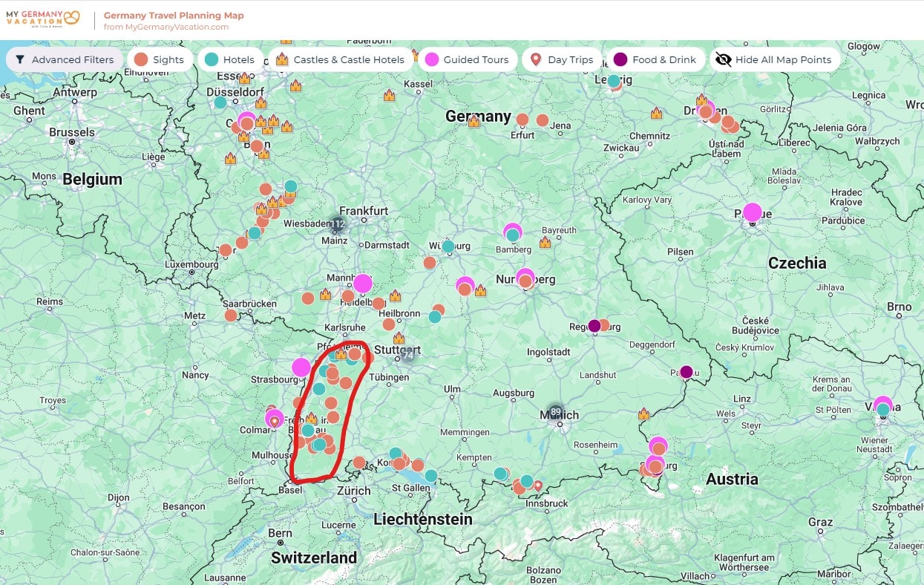Select the teal hotel marker near Leipzig
Image resolution: width=924 pixels, height=585 pixels.
coord(614,81)
